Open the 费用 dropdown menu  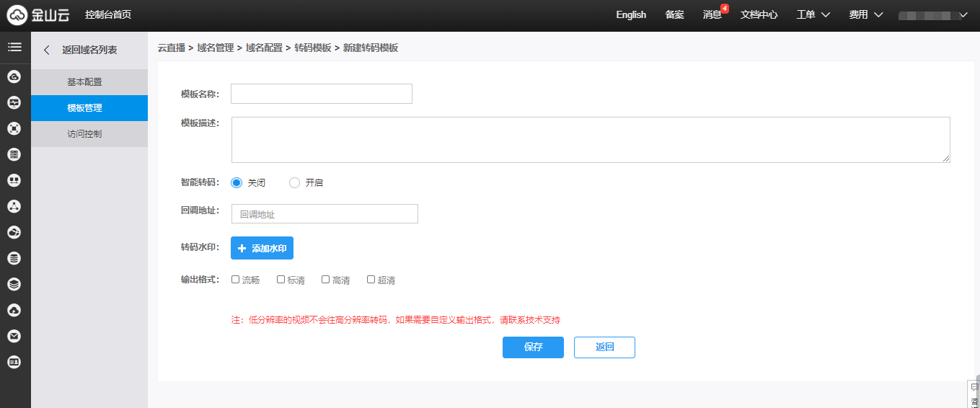pos(866,14)
